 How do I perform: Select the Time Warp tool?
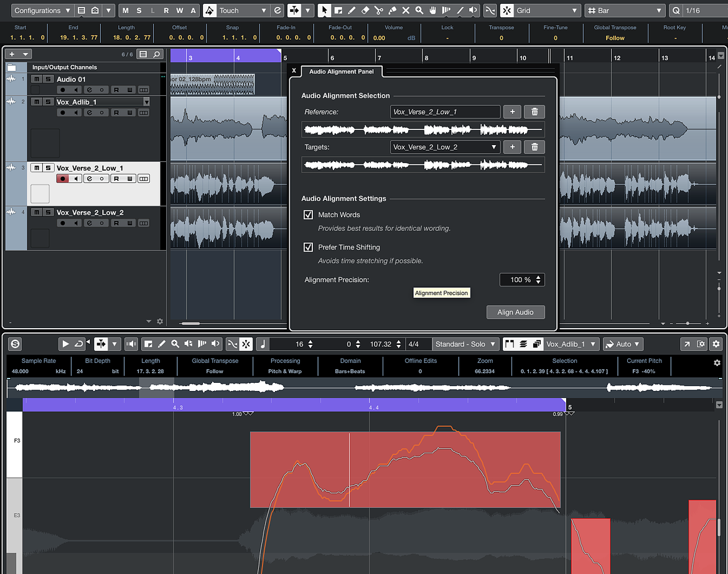[x=446, y=10]
